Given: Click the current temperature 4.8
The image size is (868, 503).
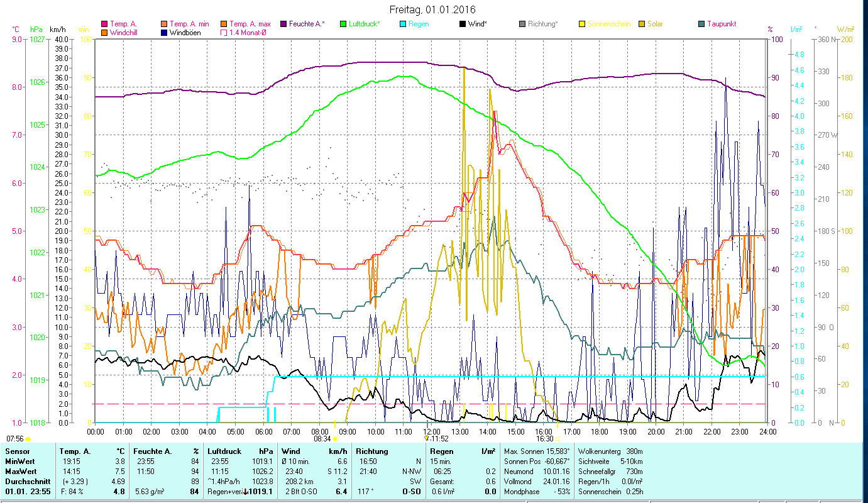Looking at the screenshot, I should pos(119,492).
